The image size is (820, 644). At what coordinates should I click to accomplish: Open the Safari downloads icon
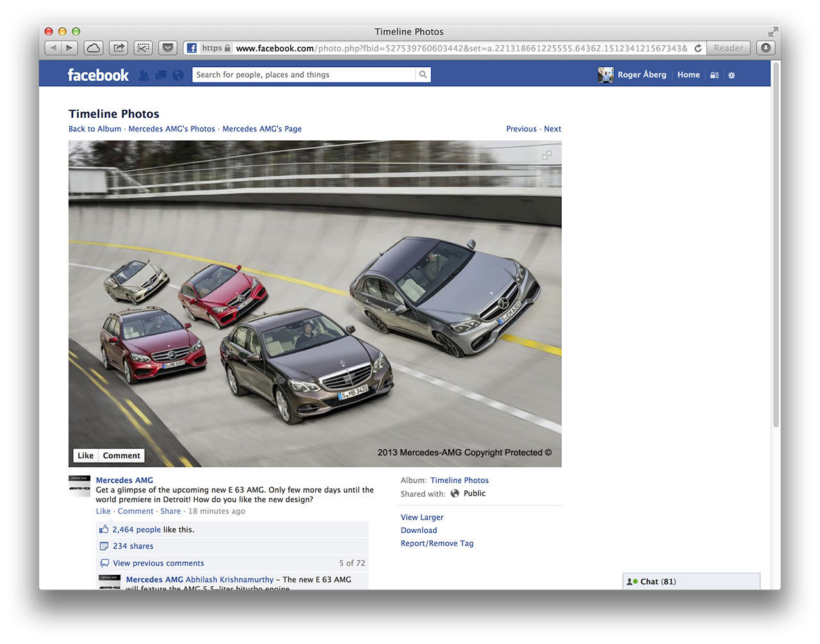(766, 48)
